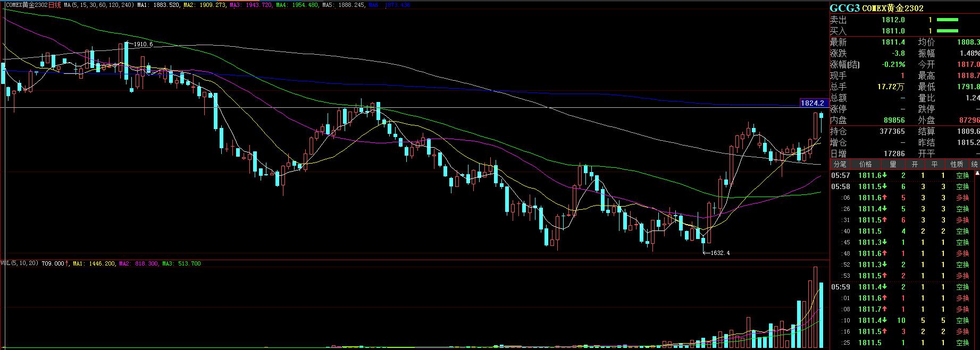This screenshot has width=980, height=350.
Task: Click the 统 header button
Action: (974, 164)
